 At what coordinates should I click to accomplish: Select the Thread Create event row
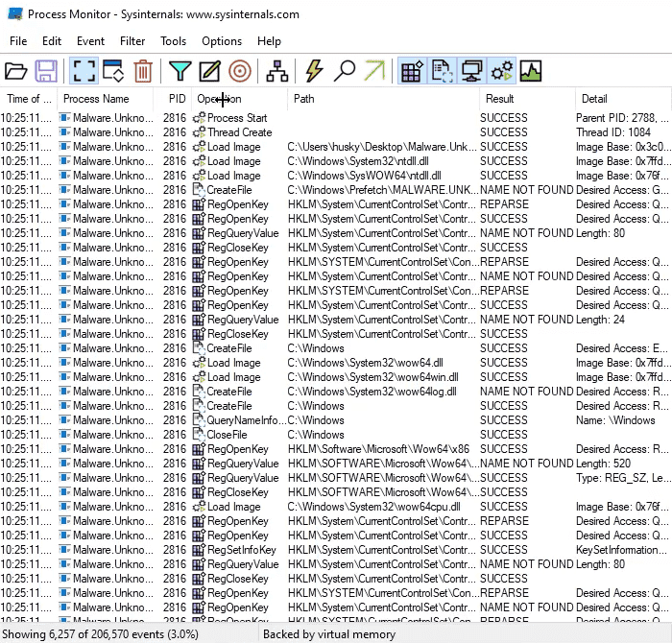coord(336,132)
